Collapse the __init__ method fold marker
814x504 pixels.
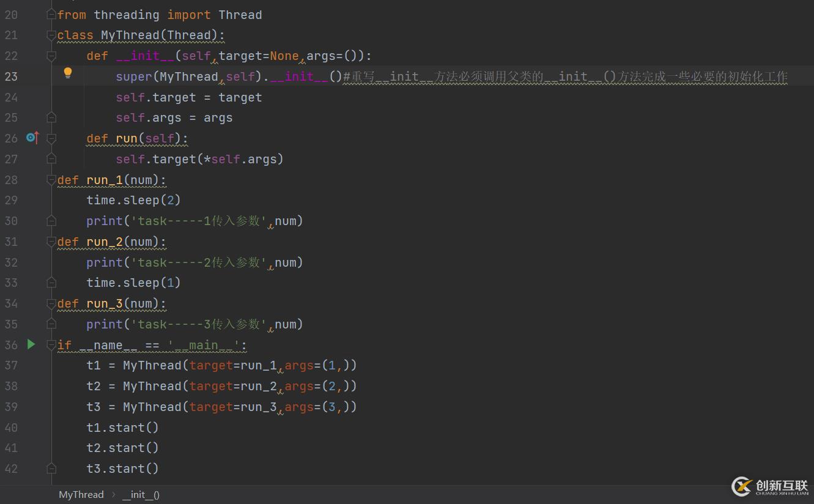(51, 56)
